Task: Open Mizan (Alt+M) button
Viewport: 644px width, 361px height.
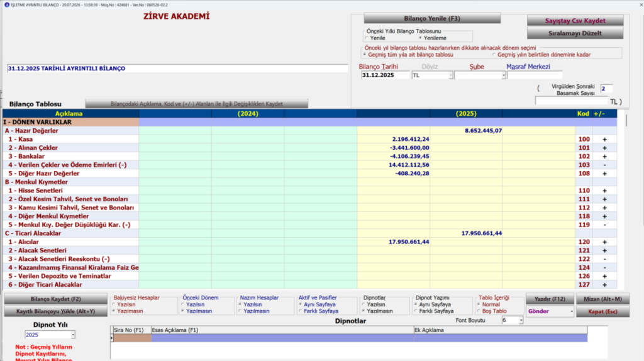Action: 602,299
